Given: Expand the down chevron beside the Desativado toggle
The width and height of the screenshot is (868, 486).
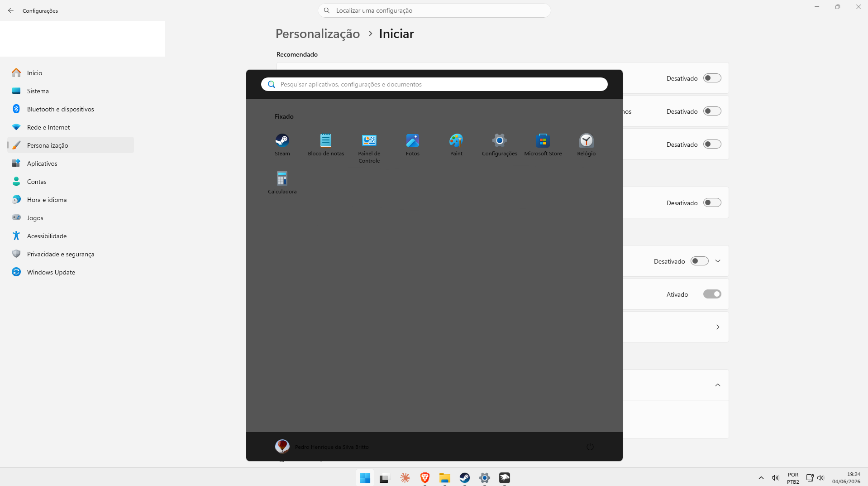Looking at the screenshot, I should click(718, 261).
